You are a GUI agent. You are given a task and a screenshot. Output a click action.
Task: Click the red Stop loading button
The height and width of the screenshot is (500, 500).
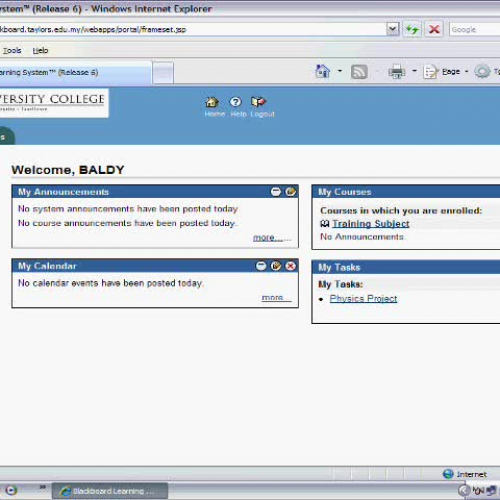click(x=434, y=29)
